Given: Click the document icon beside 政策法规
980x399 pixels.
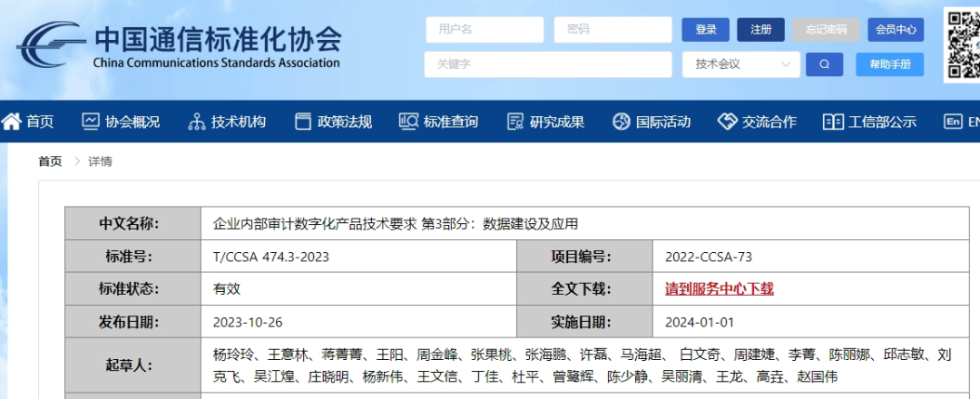Looking at the screenshot, I should [303, 122].
